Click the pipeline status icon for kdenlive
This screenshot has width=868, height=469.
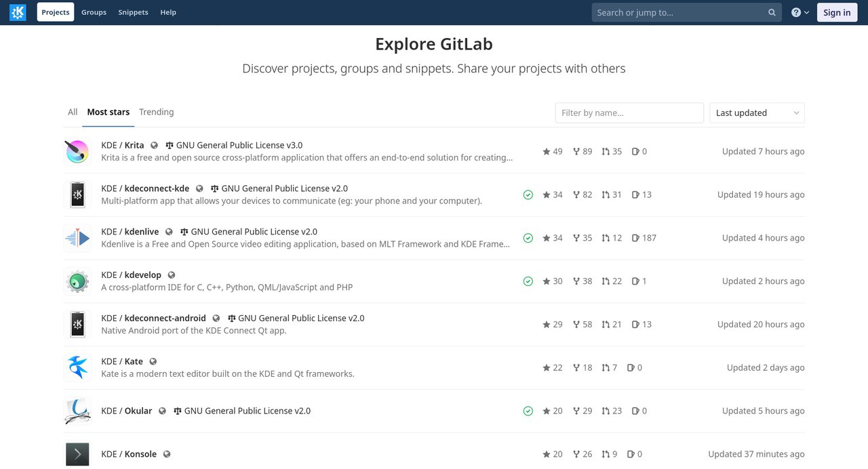pyautogui.click(x=528, y=238)
